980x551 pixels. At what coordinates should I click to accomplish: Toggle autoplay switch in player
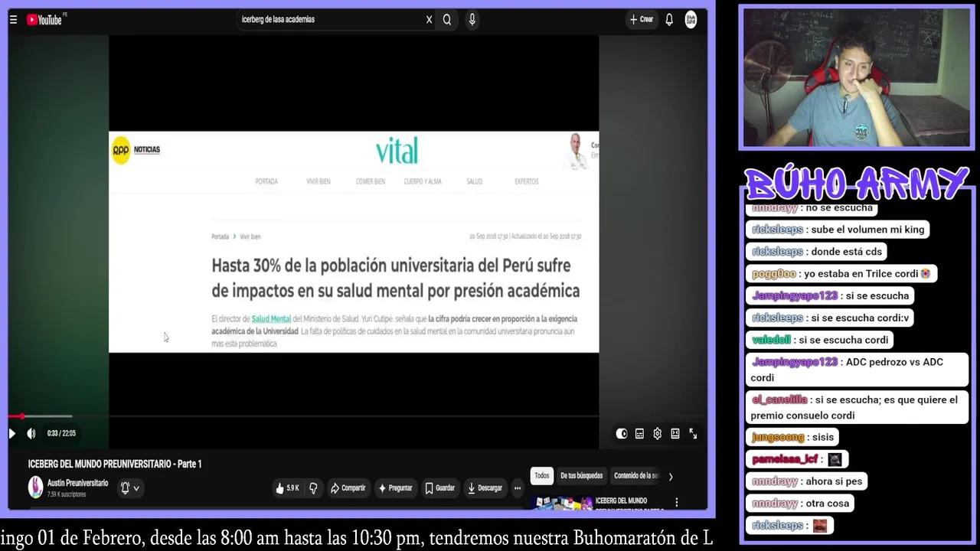(x=622, y=434)
